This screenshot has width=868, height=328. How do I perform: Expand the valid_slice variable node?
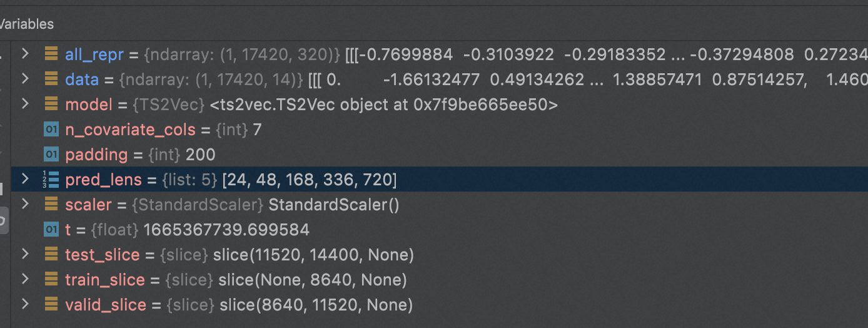click(25, 305)
